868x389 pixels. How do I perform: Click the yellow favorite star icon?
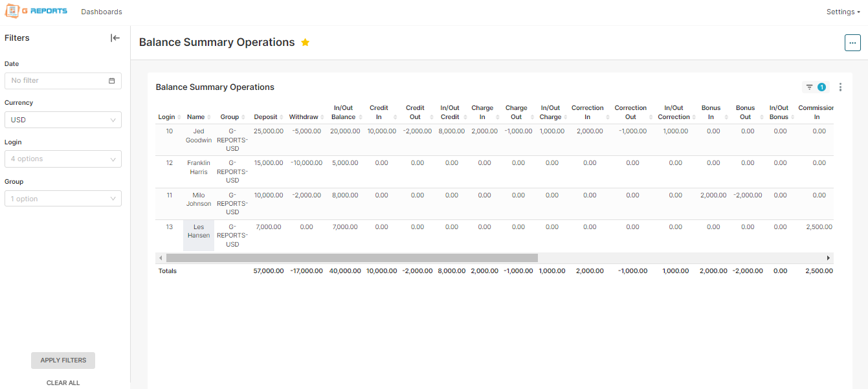click(x=306, y=43)
